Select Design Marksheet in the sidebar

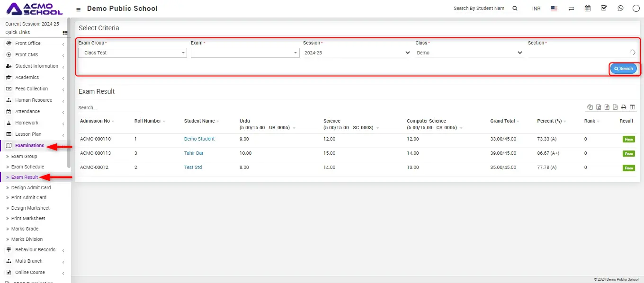[30, 208]
